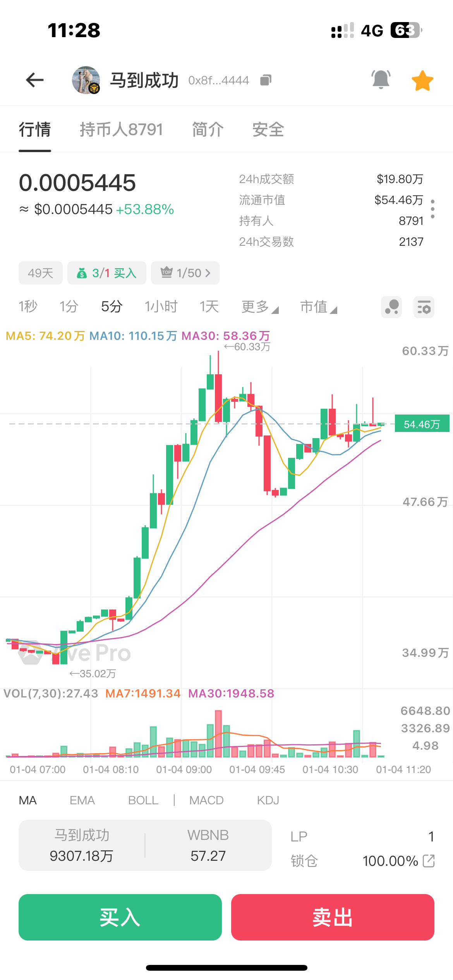Select the MACD indicator
453x980 pixels.
206,800
